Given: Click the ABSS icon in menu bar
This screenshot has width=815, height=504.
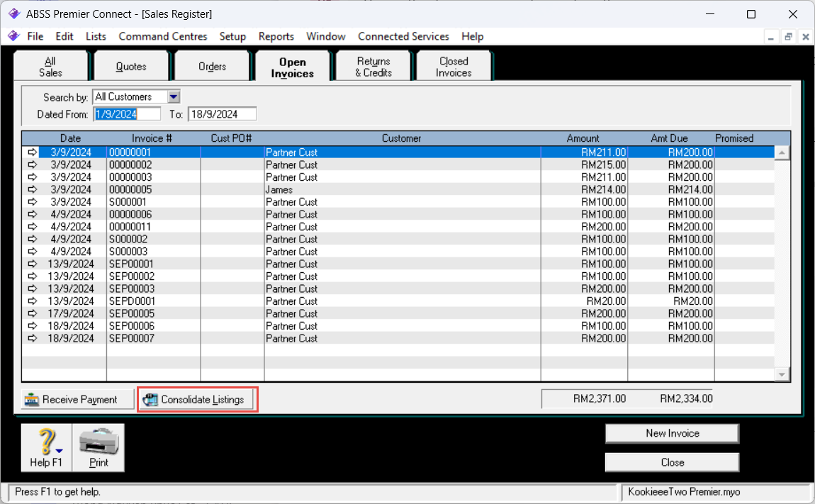Looking at the screenshot, I should click(x=13, y=36).
